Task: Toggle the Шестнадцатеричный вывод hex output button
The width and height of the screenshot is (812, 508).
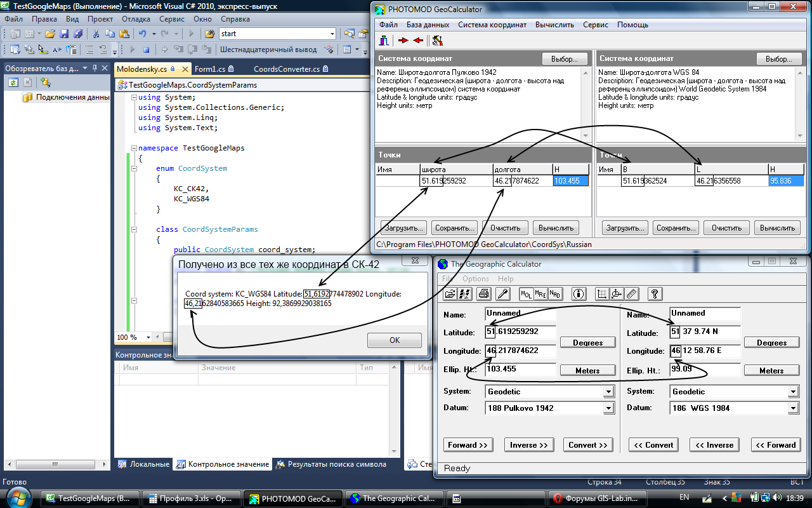Action: (x=268, y=49)
